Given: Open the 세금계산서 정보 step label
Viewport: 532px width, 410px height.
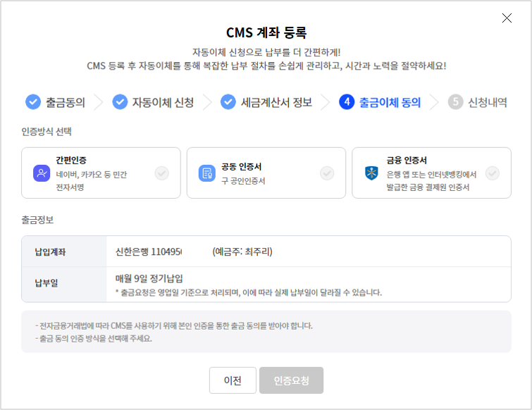Looking at the screenshot, I should (x=276, y=102).
